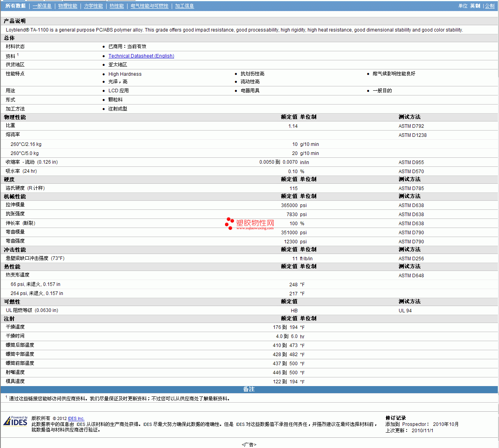Click the ASTM D256 test method
The width and height of the screenshot is (499, 448).
pos(411,259)
